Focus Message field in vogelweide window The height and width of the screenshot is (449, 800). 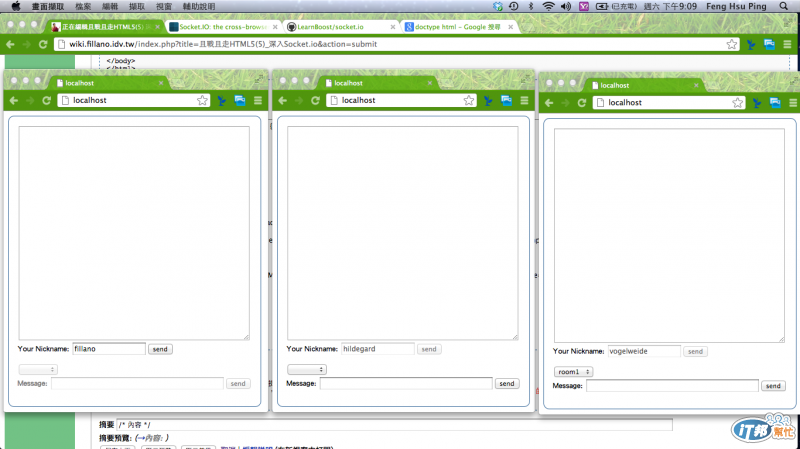pyautogui.click(x=672, y=386)
